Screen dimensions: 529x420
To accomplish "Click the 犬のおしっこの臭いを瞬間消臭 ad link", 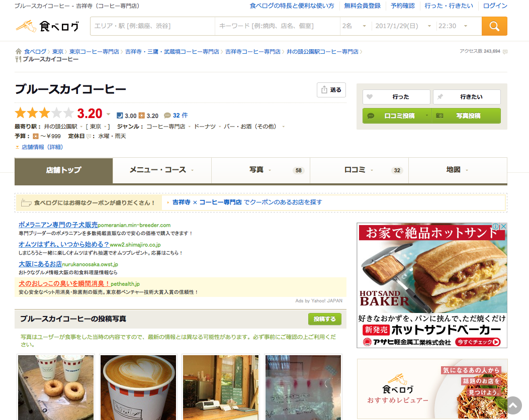I will coord(64,284).
